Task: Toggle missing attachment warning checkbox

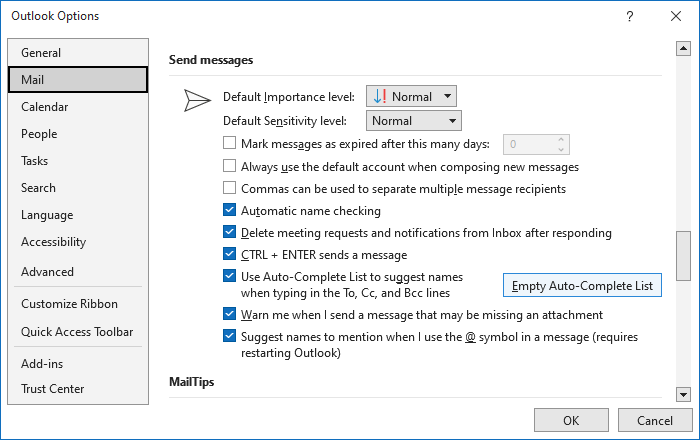Action: pos(229,314)
